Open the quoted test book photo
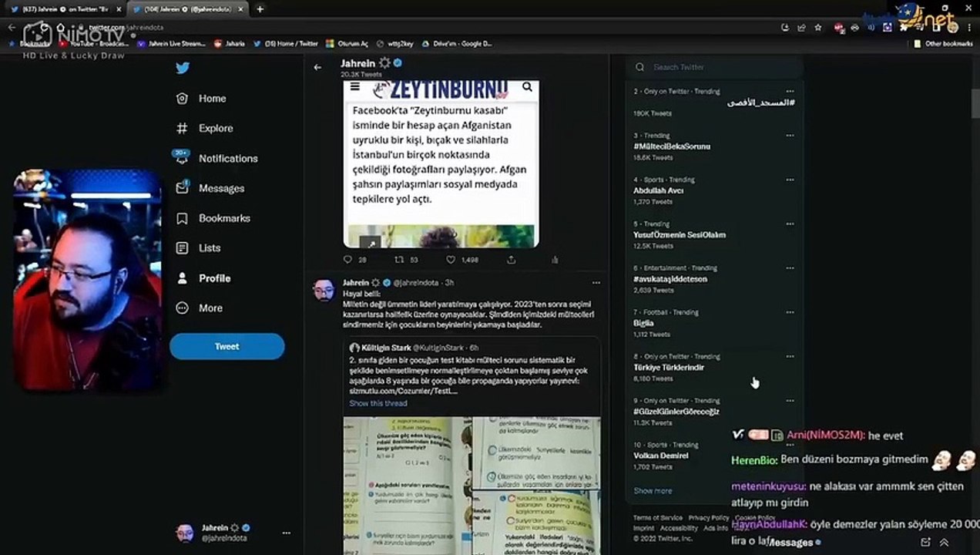This screenshot has width=980, height=555. pos(472,486)
